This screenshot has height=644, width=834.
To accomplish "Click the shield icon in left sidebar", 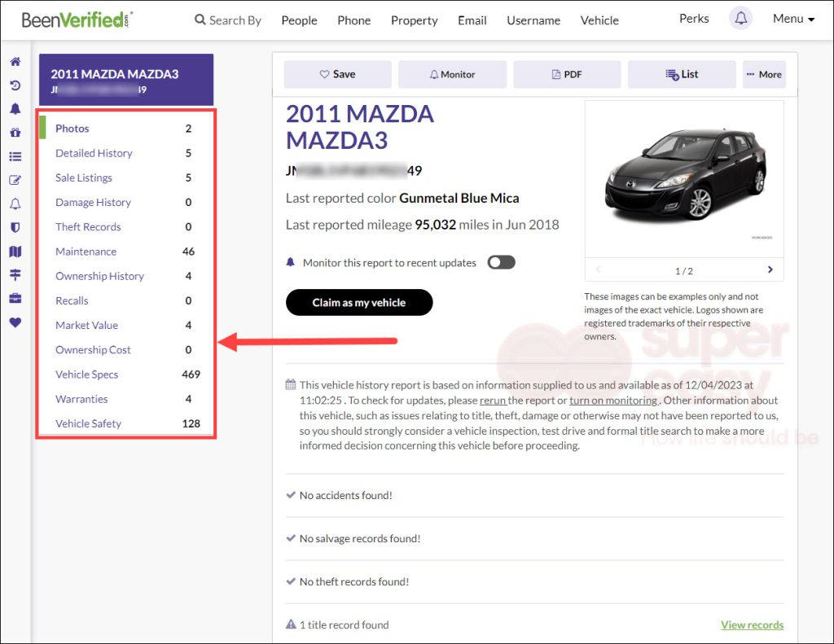I will (x=15, y=227).
